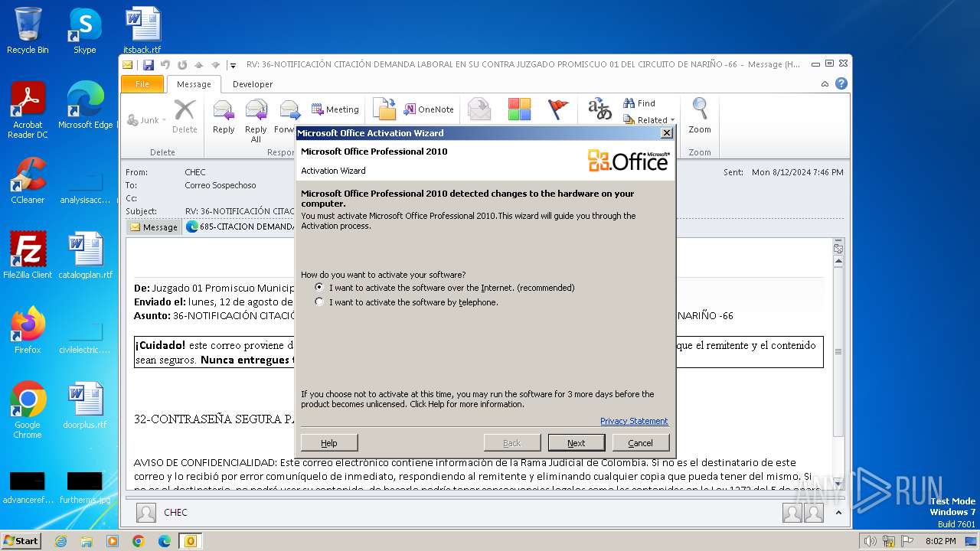
Task: Click the Move to folder icon
Action: [x=384, y=109]
